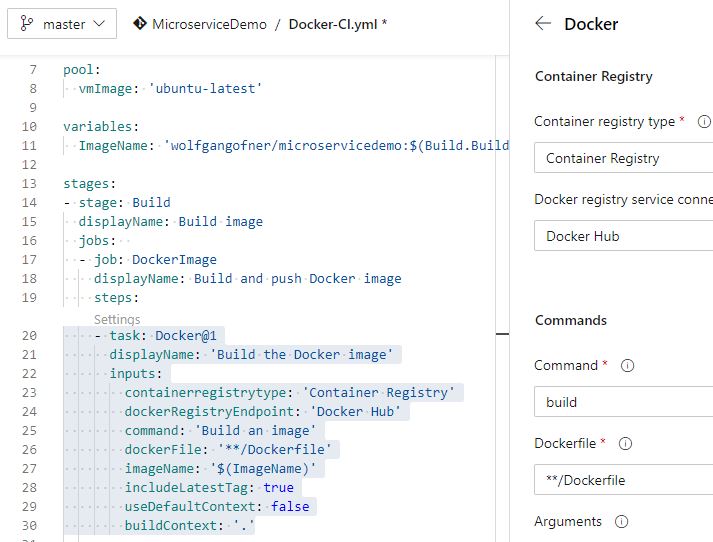
Task: Go back using the arrow beside Docker
Action: point(543,23)
